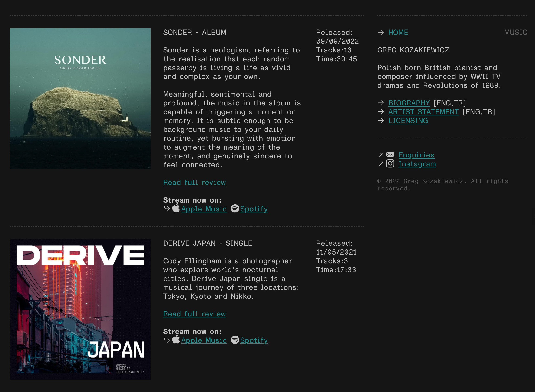This screenshot has width=535, height=392.
Task: Click the SONDER - ALBUM title
Action: point(195,32)
